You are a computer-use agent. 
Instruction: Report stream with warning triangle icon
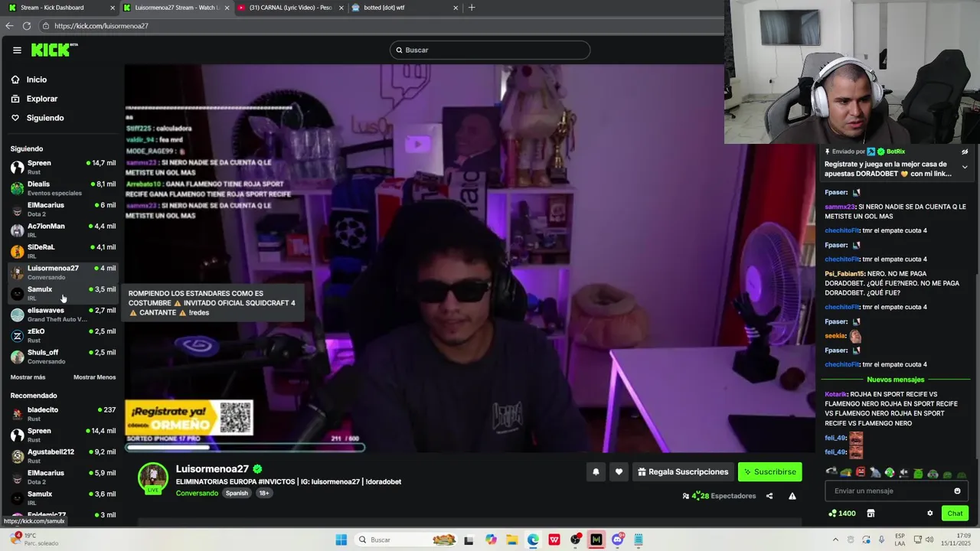[792, 496]
